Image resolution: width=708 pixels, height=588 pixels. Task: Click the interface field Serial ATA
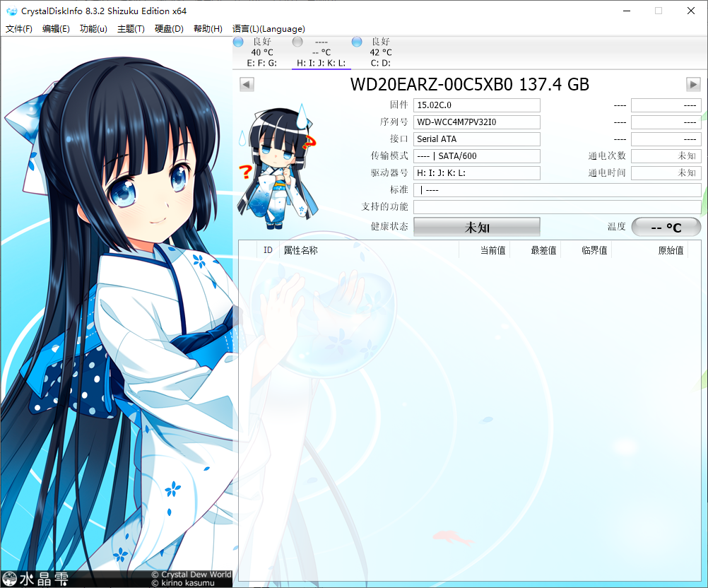coord(477,139)
